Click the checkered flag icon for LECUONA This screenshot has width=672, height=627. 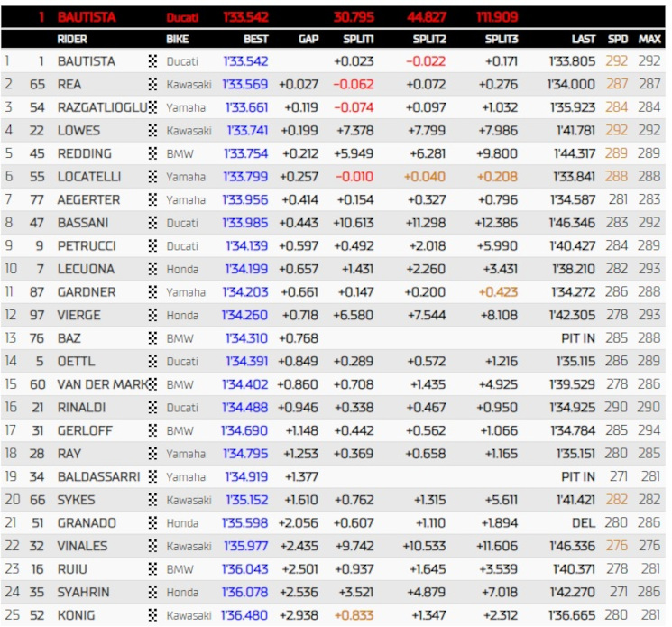(152, 269)
